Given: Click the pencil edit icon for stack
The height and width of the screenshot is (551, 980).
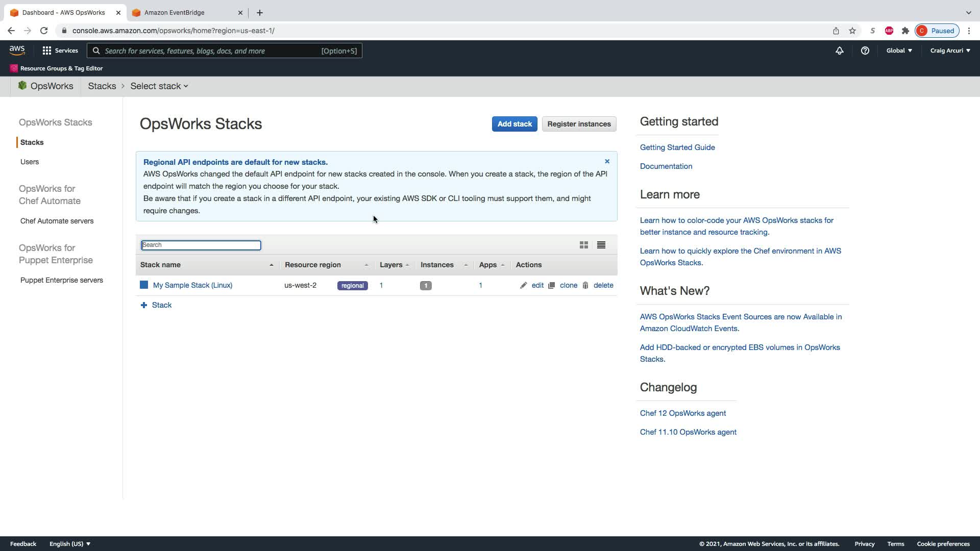Looking at the screenshot, I should [x=523, y=286].
